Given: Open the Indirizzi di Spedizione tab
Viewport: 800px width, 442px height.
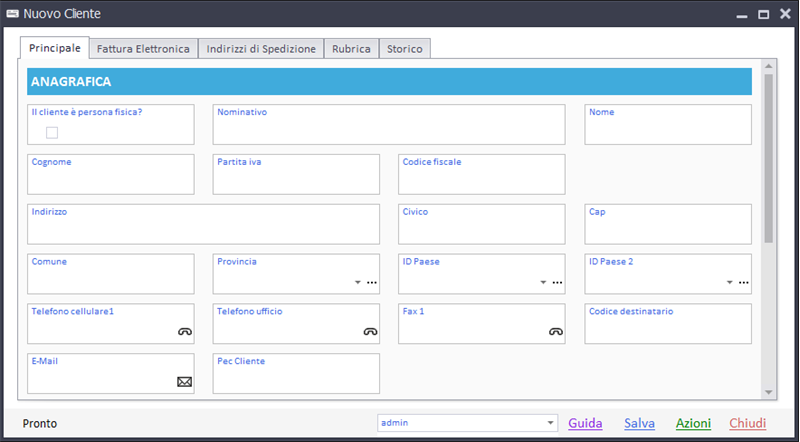Looking at the screenshot, I should 261,49.
